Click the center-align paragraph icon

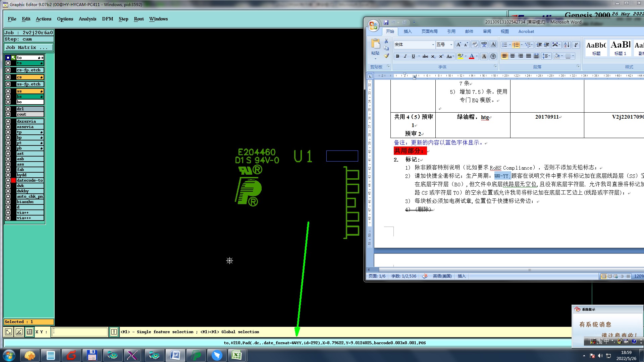click(x=513, y=56)
